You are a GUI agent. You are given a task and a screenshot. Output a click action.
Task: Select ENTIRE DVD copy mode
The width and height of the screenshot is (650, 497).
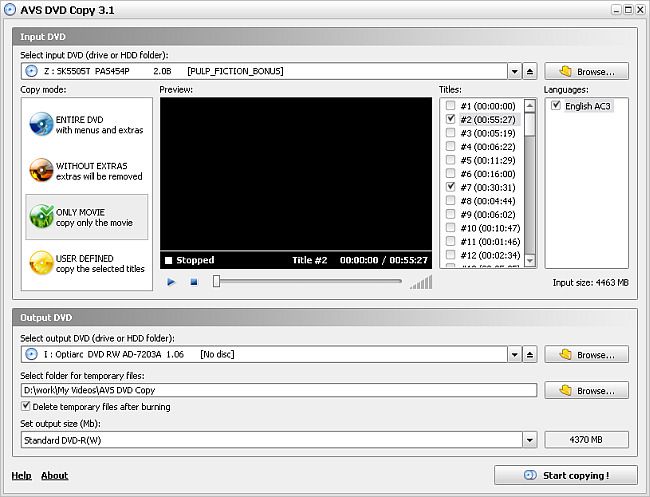87,124
